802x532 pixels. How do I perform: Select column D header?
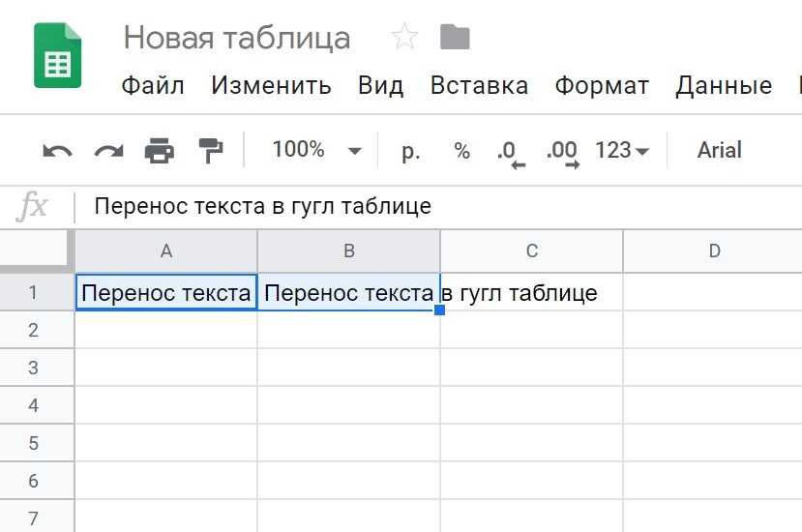pos(714,251)
